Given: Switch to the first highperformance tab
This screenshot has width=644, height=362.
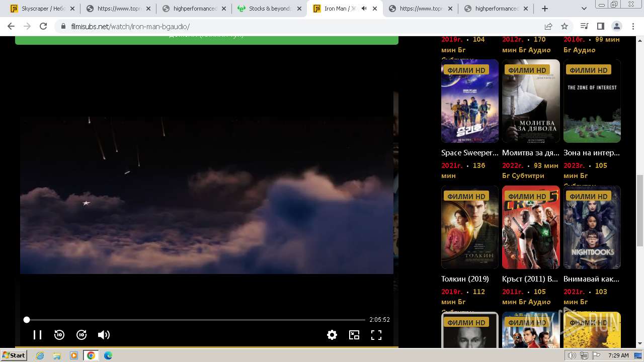Looking at the screenshot, I should click(194, 9).
